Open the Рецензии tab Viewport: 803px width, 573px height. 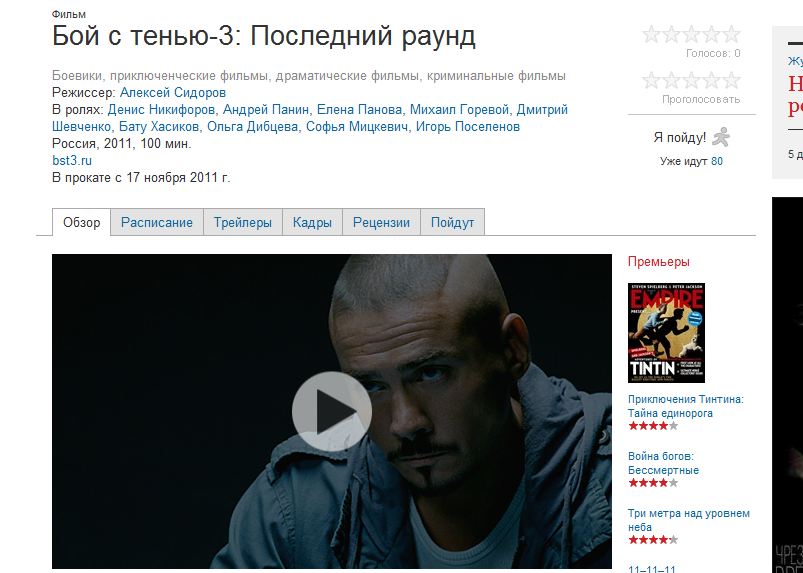point(382,223)
